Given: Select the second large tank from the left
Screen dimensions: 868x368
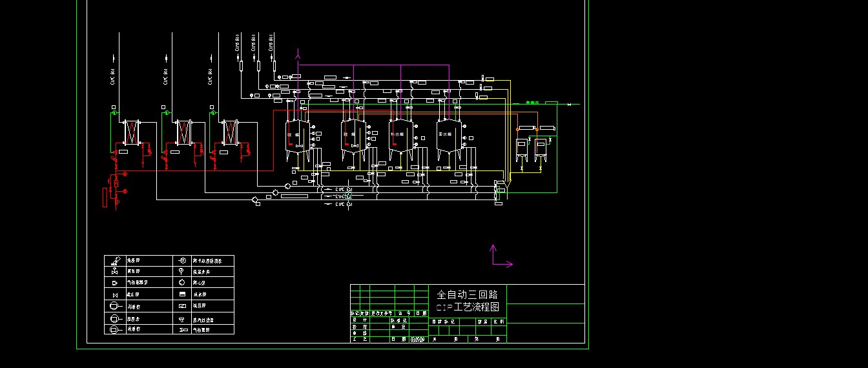Looking at the screenshot, I should 353,137.
